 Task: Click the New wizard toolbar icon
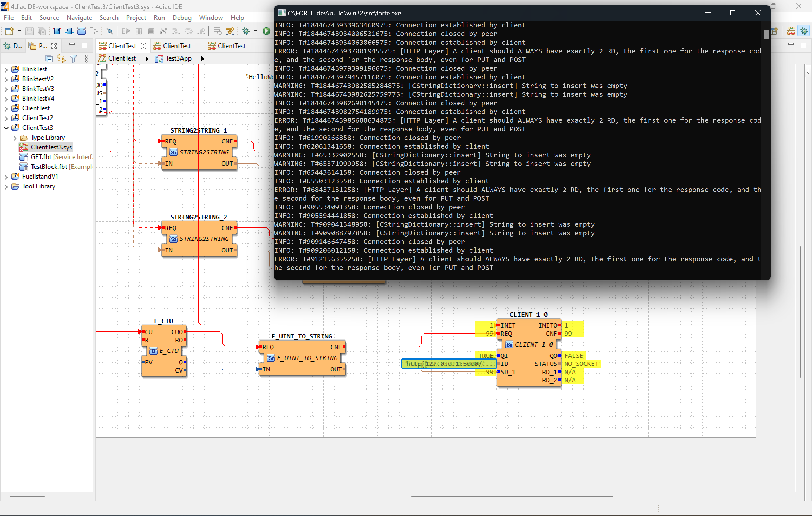pyautogui.click(x=9, y=31)
